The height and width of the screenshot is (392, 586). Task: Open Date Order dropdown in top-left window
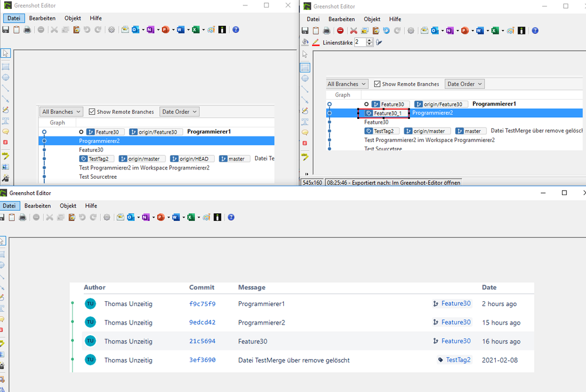click(179, 112)
